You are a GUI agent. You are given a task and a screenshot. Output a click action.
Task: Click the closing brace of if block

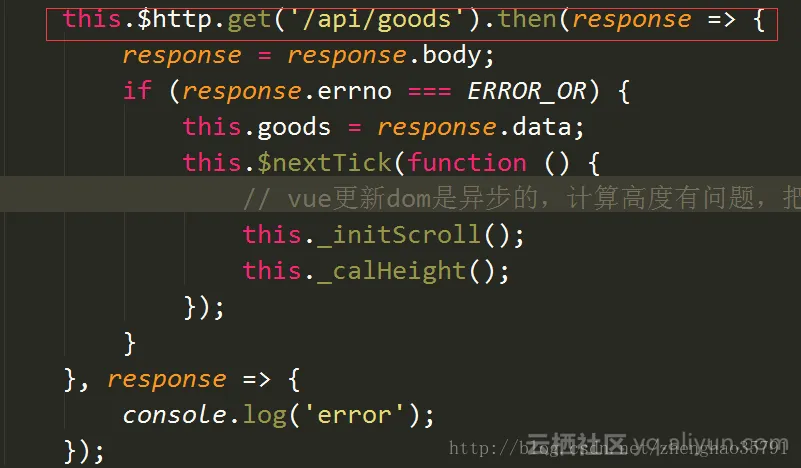[130, 343]
